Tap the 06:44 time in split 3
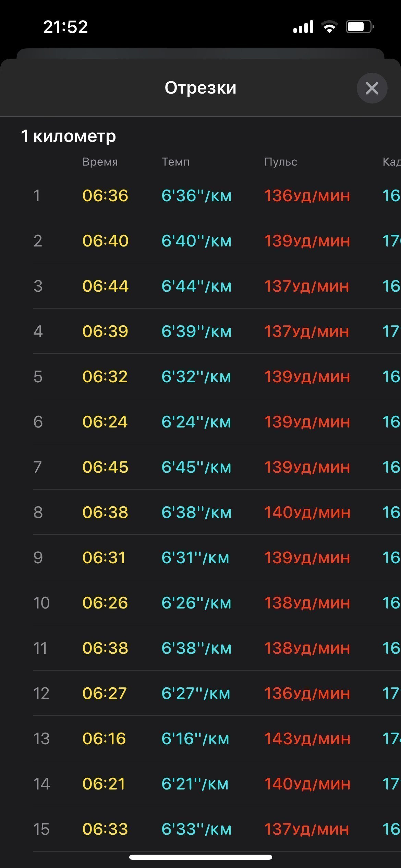This screenshot has width=401, height=868. coord(105,286)
